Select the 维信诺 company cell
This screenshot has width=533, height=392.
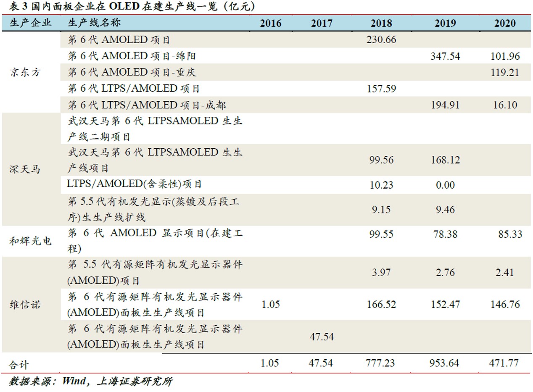coord(25,305)
